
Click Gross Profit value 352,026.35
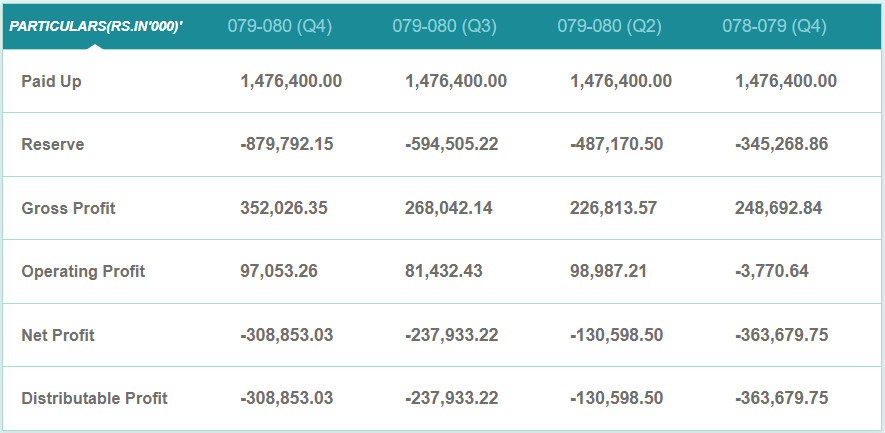click(284, 208)
